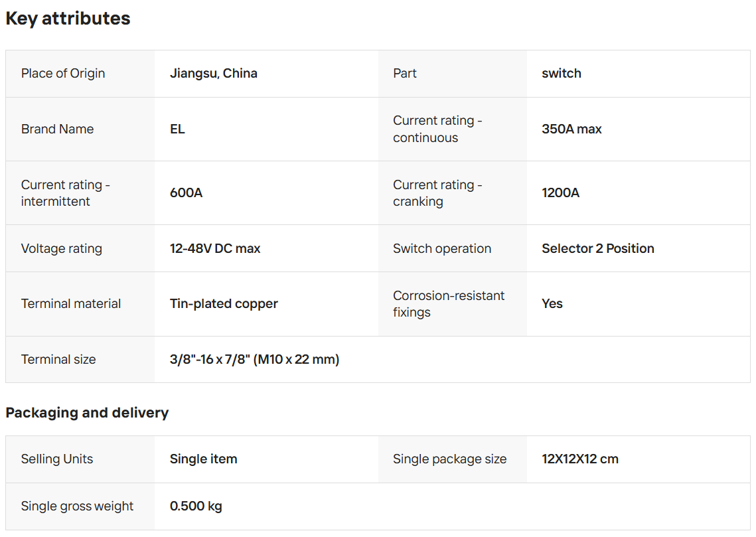Click the 12X12X12 cm package size
Screen dimensions: 756x537
click(579, 459)
